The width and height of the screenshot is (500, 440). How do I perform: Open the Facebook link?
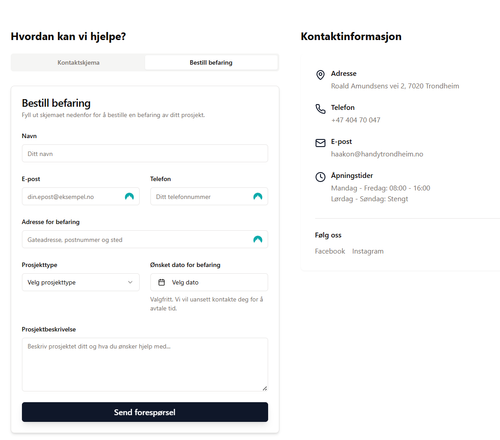click(330, 251)
